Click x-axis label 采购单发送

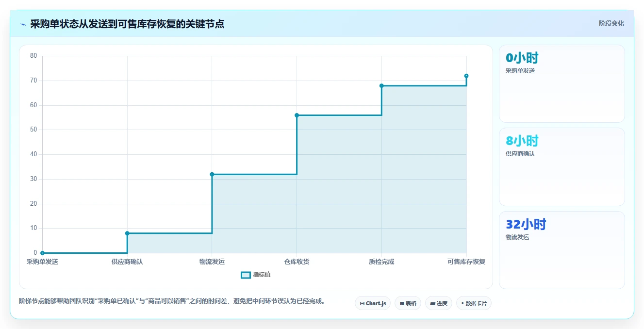42,262
